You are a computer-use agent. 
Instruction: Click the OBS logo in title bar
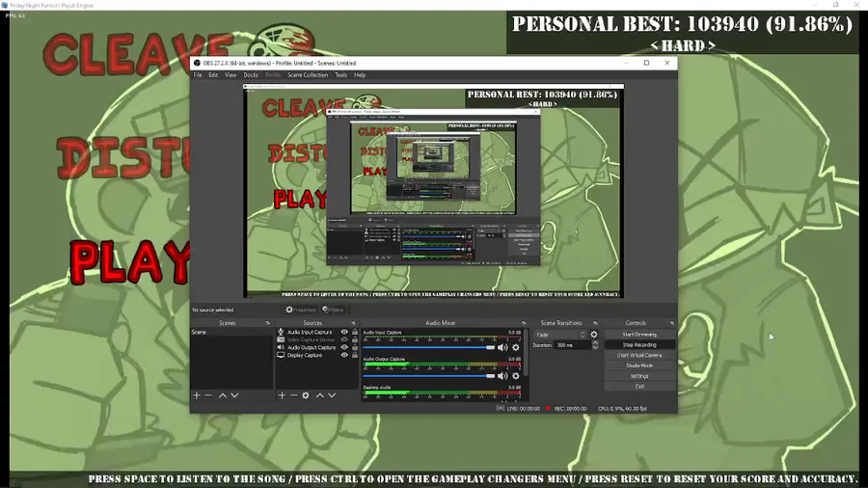pos(197,63)
